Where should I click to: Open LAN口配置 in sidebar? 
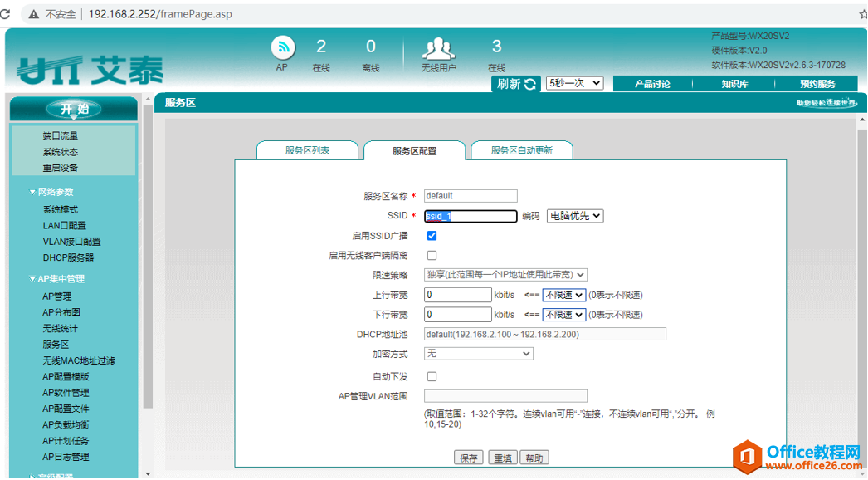[x=64, y=226]
